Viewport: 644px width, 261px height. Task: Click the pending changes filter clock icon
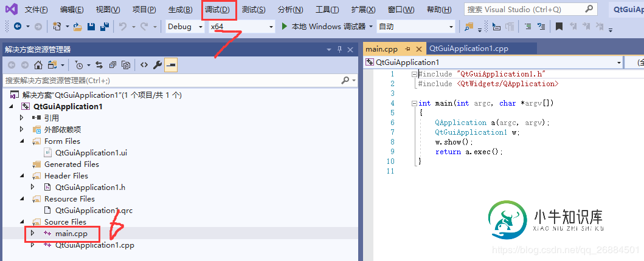click(79, 65)
